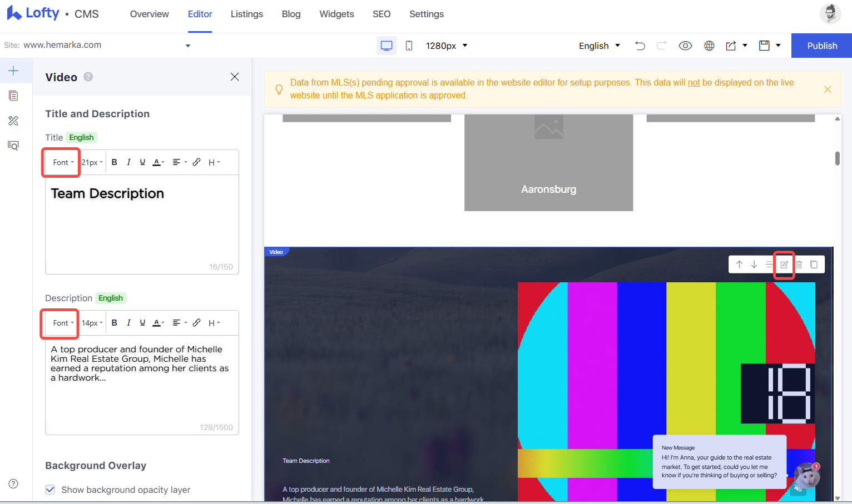Apply underline in Title toolbar
This screenshot has width=852, height=504.
(x=142, y=162)
